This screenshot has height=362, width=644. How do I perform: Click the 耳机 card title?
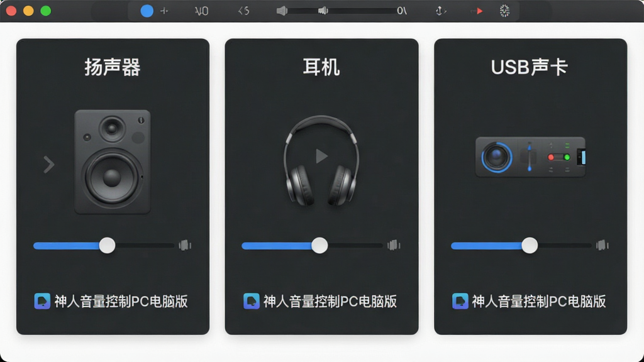[x=321, y=67]
